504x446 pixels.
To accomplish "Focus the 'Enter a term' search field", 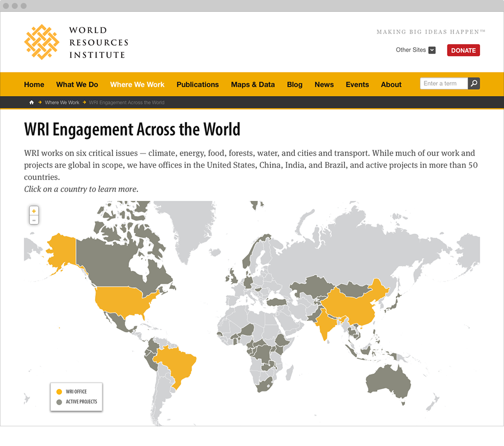I will (444, 84).
